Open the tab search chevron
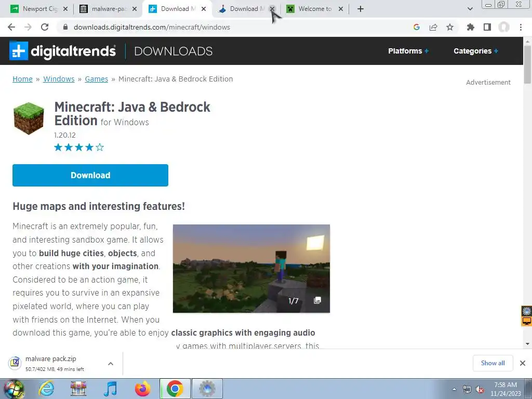532x399 pixels. tap(470, 9)
